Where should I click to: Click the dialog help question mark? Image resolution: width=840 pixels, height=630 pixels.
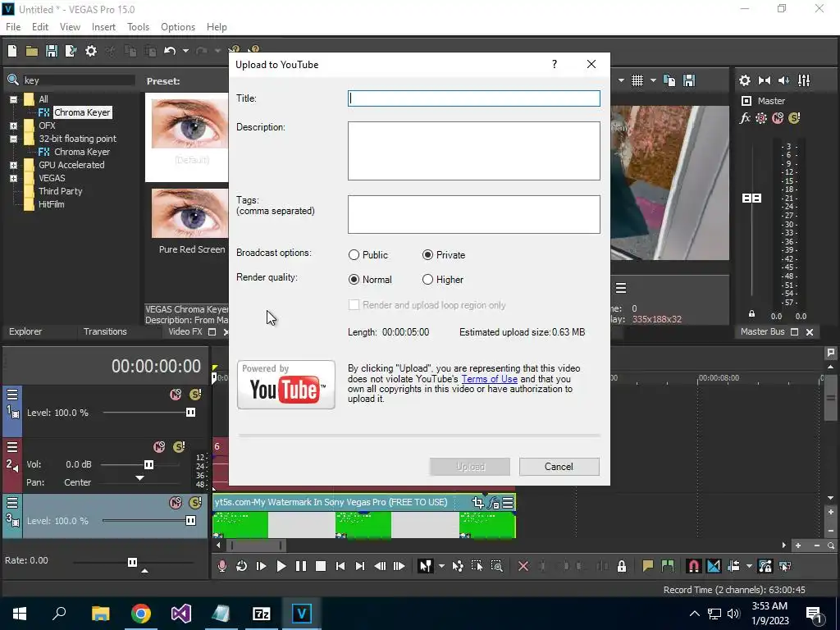click(x=555, y=64)
